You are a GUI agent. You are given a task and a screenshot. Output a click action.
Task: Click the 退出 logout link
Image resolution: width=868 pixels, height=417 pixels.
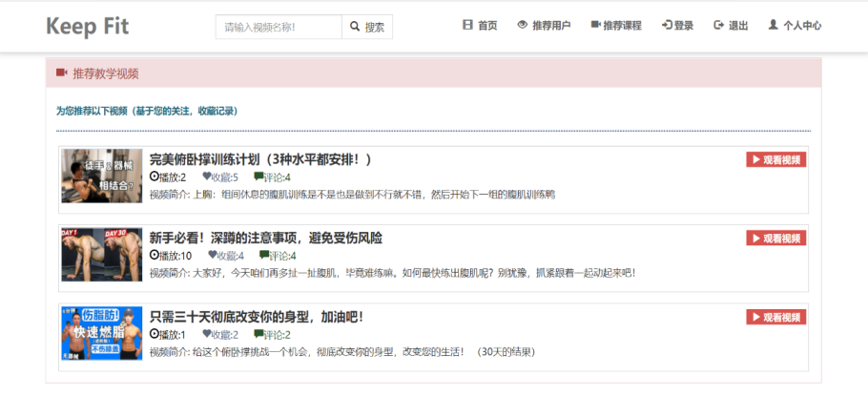(x=732, y=26)
